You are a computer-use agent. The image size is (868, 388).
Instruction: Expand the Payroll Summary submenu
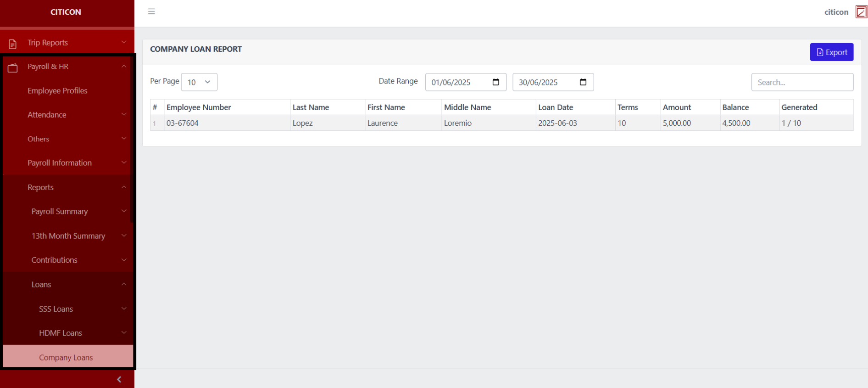67,212
